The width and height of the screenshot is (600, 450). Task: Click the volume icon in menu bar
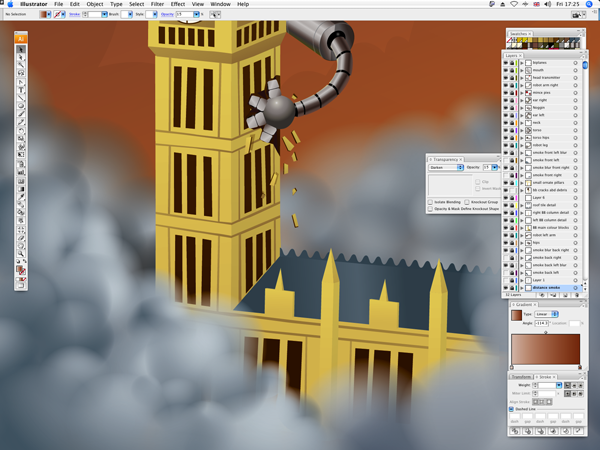pos(548,4)
